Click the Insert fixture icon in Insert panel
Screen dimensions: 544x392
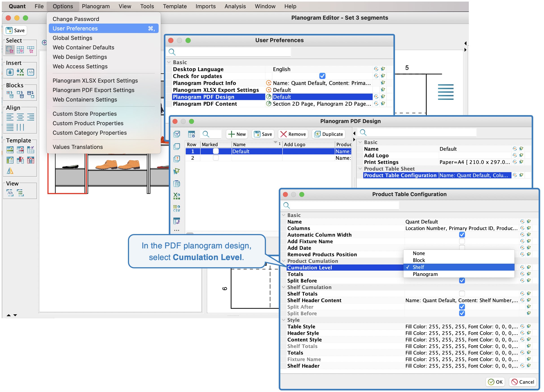pos(10,72)
